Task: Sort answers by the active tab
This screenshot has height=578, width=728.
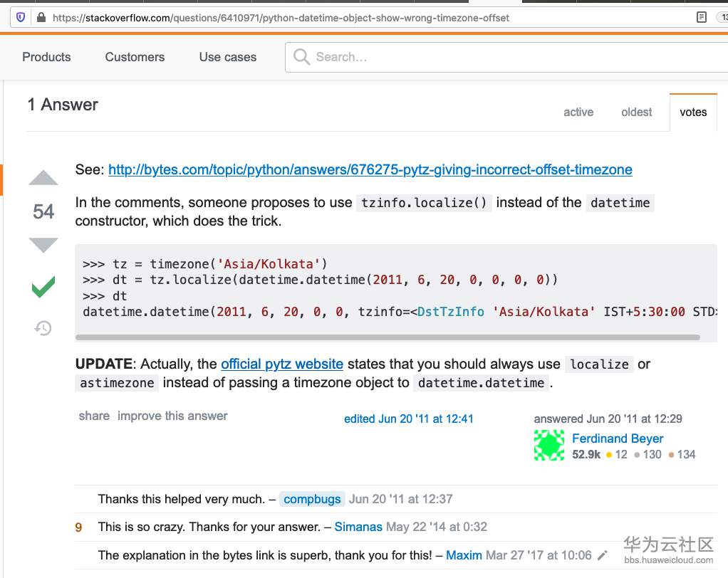Action: click(x=578, y=112)
